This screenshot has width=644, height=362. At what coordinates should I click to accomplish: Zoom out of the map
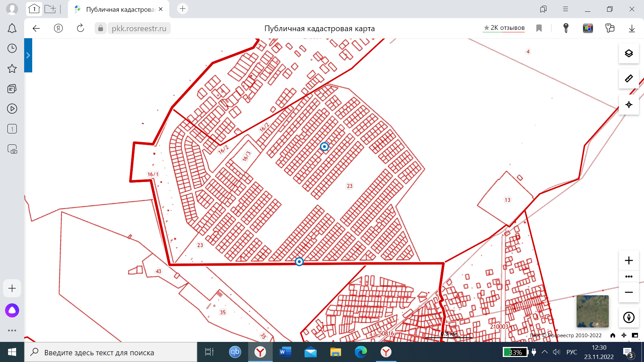point(629,292)
